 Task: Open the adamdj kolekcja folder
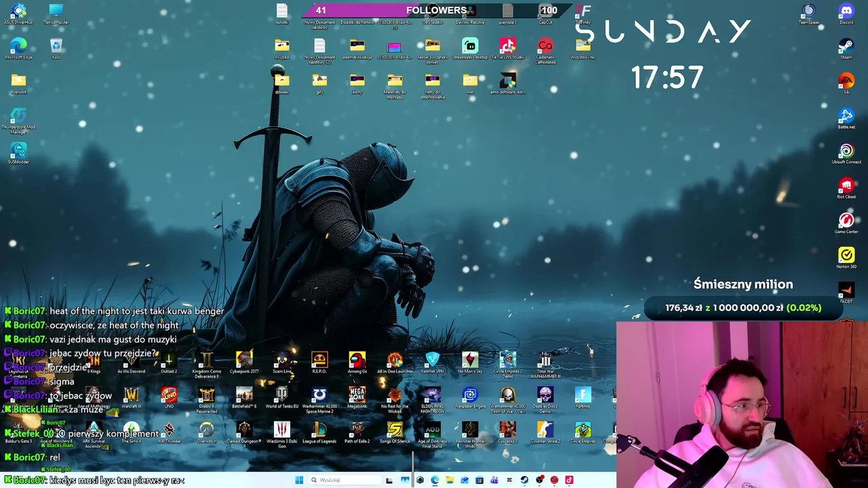pyautogui.click(x=357, y=49)
